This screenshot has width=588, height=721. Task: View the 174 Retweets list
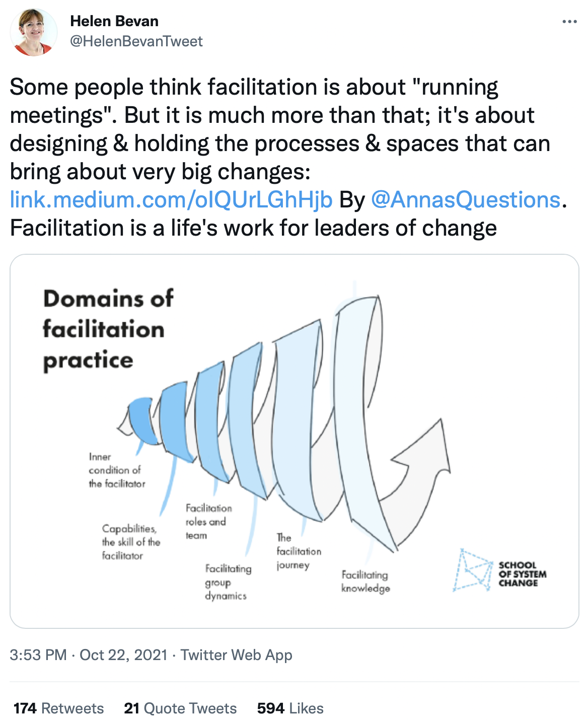pos(59,708)
